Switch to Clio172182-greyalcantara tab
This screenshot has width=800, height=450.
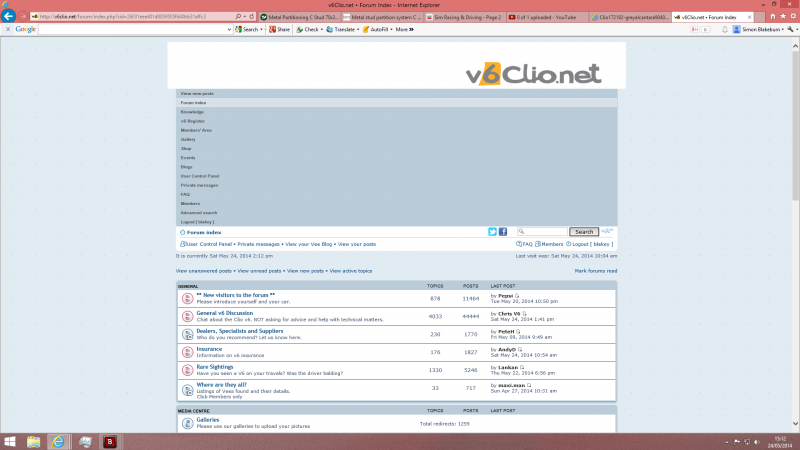(x=630, y=17)
